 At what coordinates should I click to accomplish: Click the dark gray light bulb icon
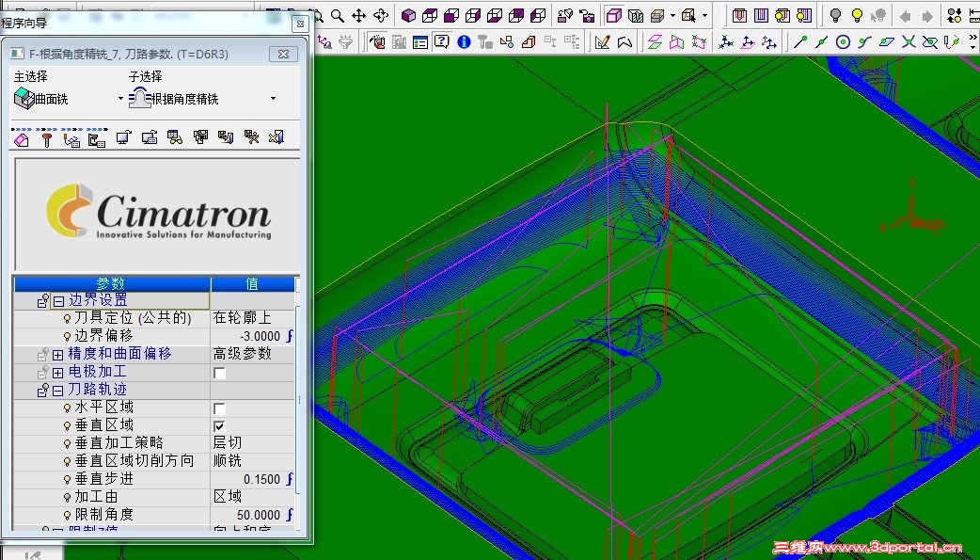pyautogui.click(x=835, y=16)
